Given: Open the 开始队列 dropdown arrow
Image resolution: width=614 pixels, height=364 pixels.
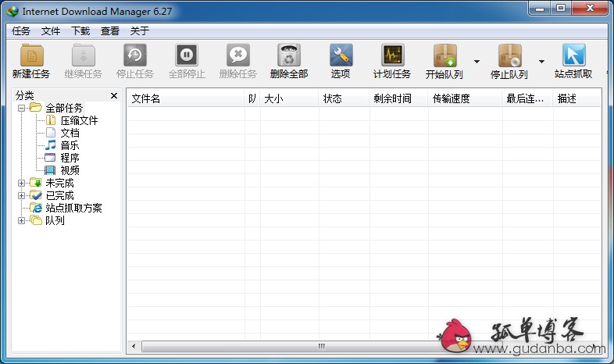Looking at the screenshot, I should click(x=477, y=62).
